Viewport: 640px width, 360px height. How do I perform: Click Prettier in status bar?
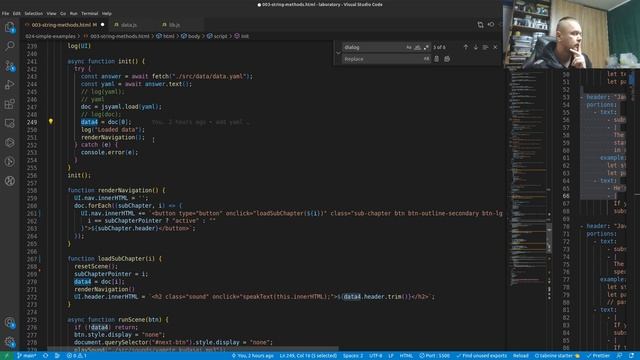pyautogui.click(x=599, y=356)
